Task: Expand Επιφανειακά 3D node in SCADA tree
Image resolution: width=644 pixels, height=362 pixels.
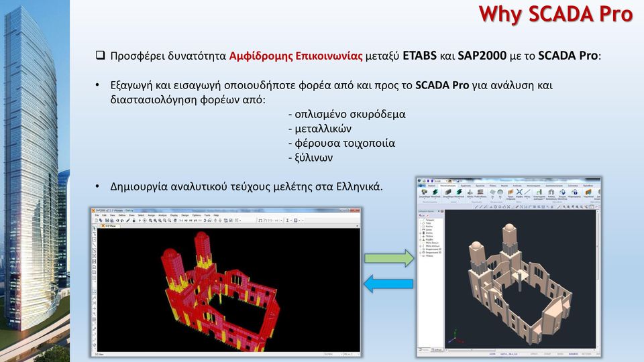Action: (x=420, y=253)
